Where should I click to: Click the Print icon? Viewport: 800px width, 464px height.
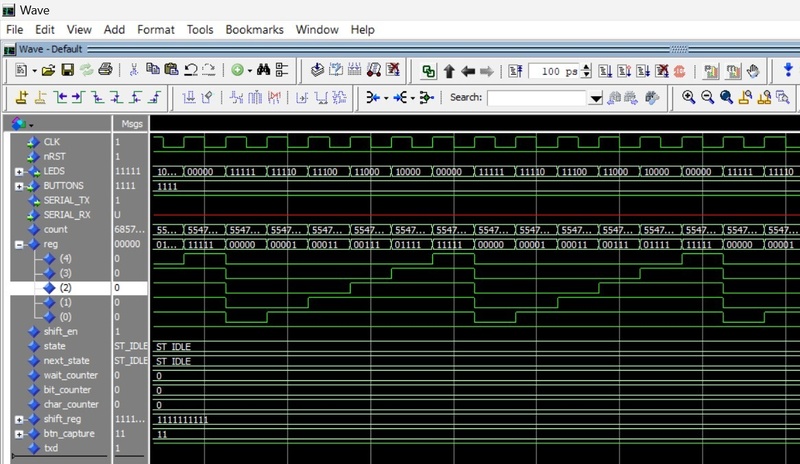(x=105, y=69)
